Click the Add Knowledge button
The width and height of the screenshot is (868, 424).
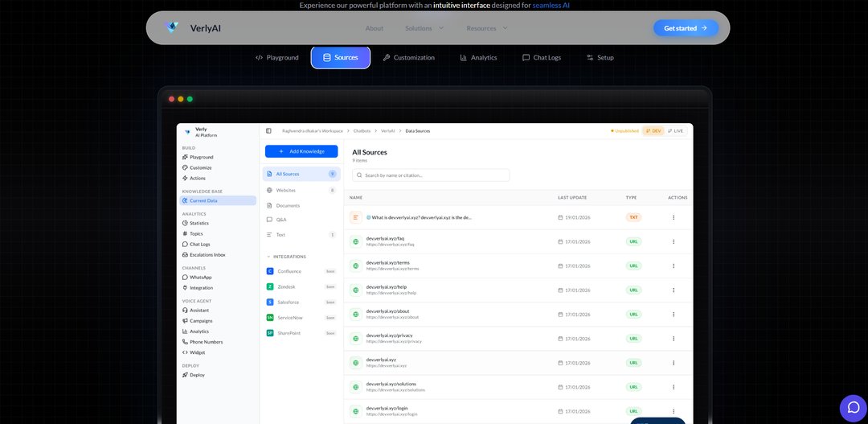pyautogui.click(x=301, y=151)
